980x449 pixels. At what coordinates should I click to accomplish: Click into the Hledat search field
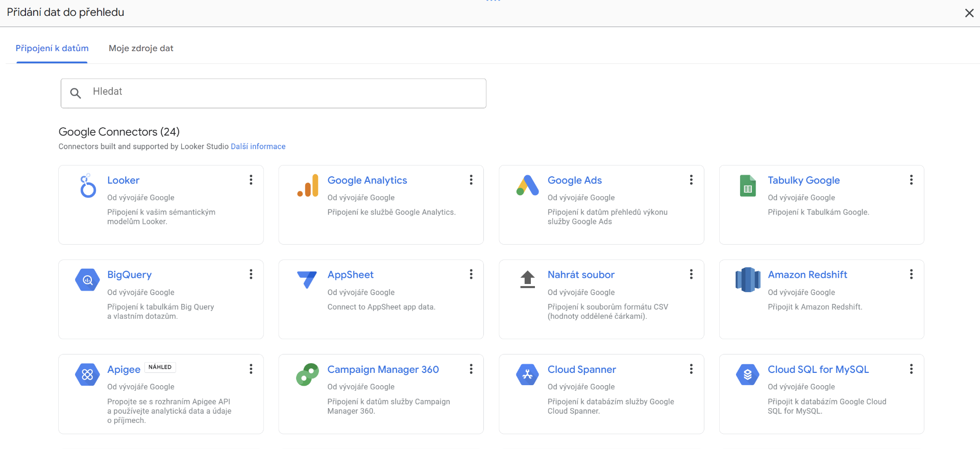tap(273, 93)
